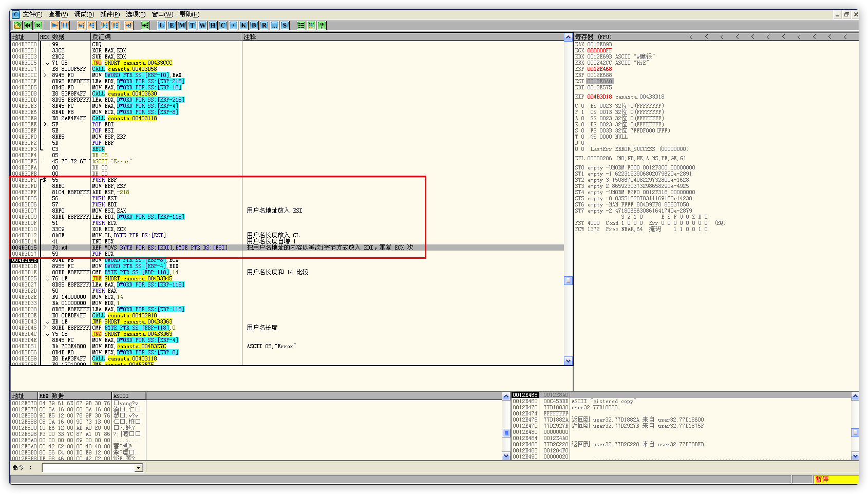Open the Executable modules window (E button)
The width and height of the screenshot is (868, 494).
(x=172, y=25)
